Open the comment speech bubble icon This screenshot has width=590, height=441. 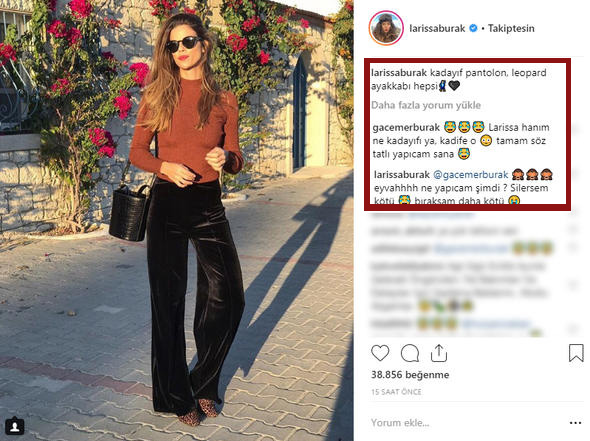tap(409, 353)
